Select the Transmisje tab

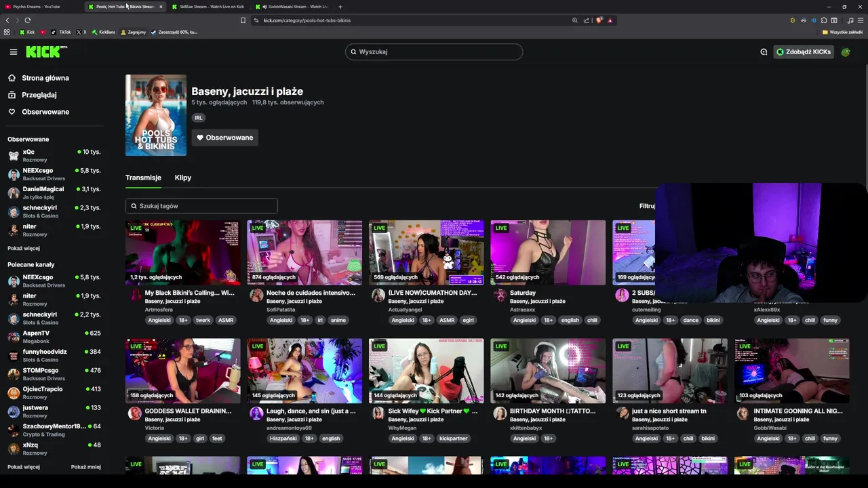tap(143, 178)
